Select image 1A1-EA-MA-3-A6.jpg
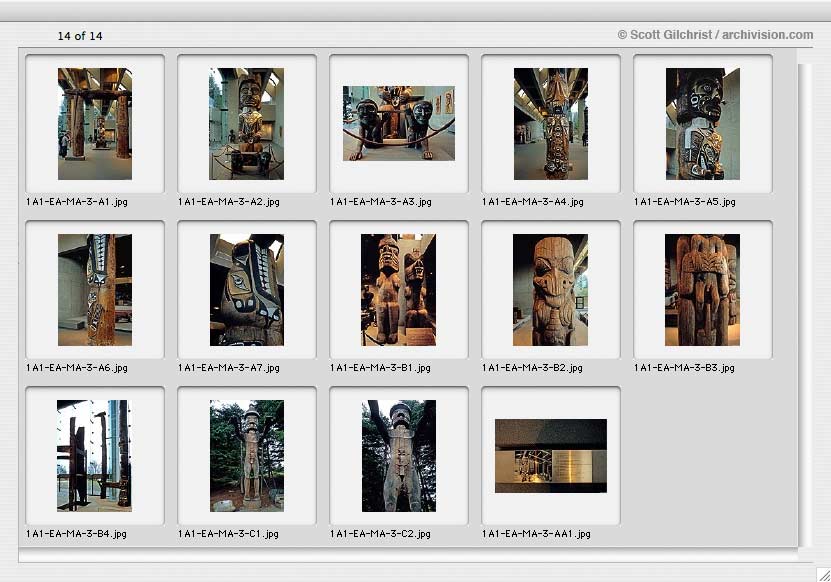 95,290
